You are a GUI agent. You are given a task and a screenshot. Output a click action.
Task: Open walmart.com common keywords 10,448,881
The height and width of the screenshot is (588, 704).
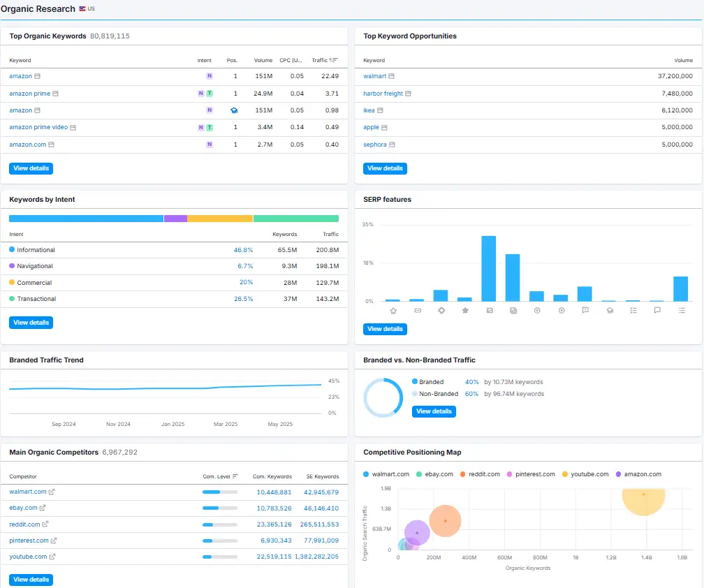(x=274, y=492)
